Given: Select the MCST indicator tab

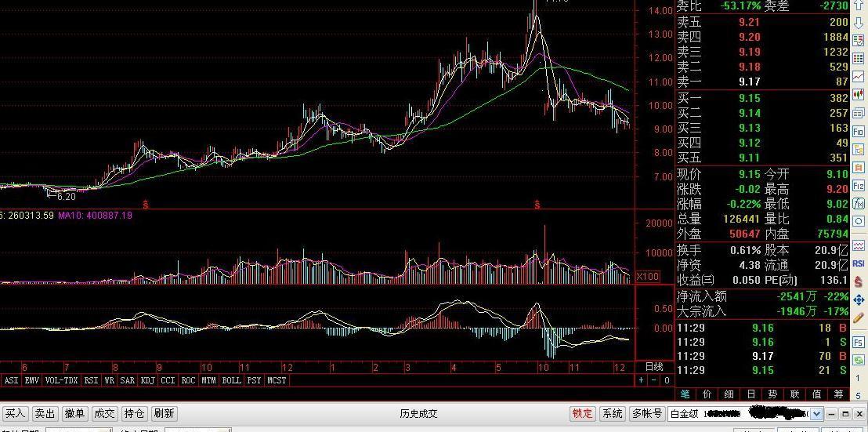Looking at the screenshot, I should pos(277,380).
